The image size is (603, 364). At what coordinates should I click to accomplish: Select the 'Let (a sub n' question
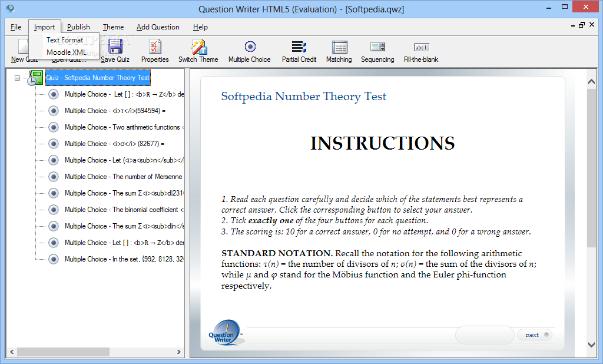click(x=124, y=160)
